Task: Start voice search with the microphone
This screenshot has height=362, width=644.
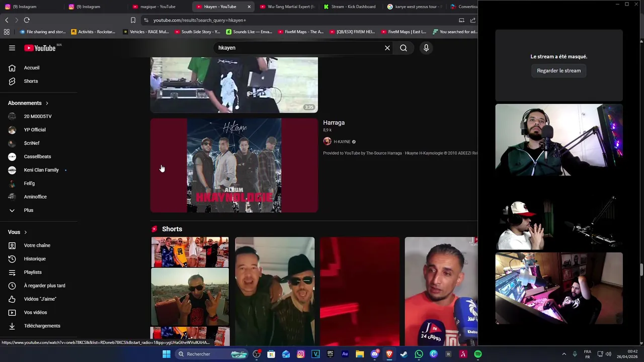Action: 426,48
